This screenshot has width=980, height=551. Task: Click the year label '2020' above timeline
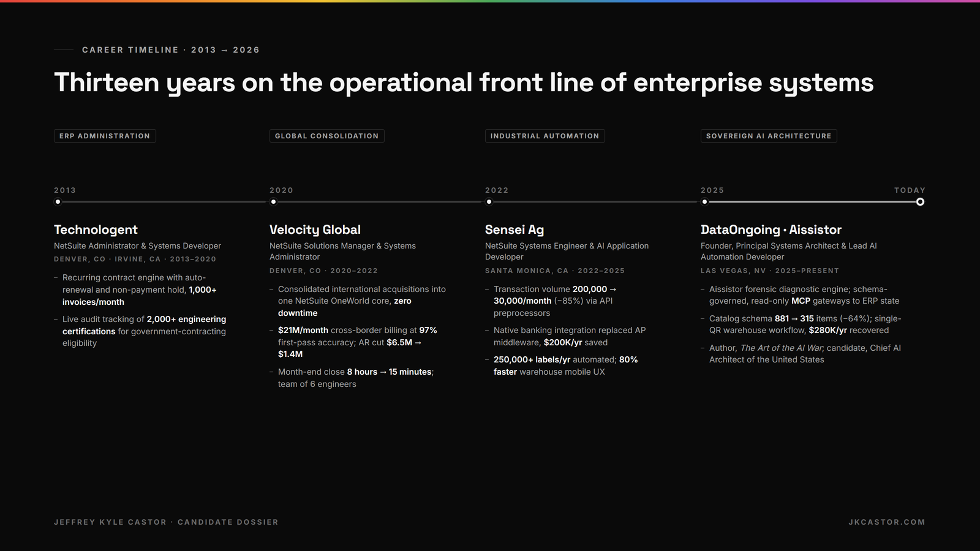point(281,190)
